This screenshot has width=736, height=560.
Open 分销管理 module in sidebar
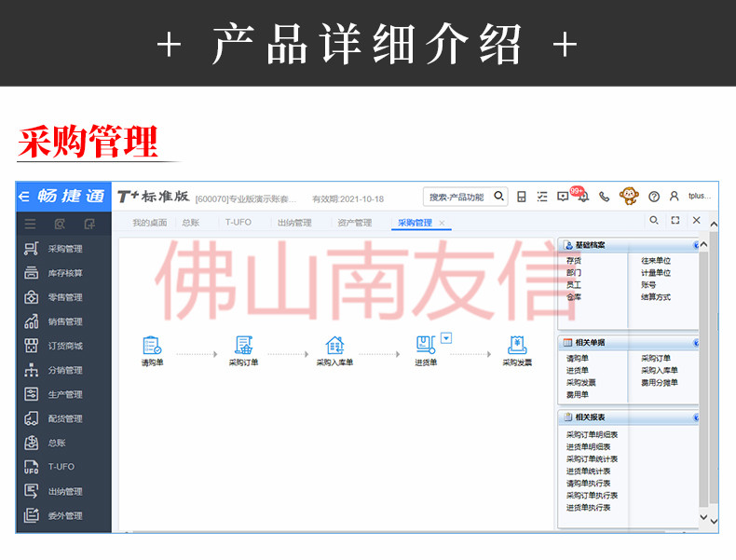pos(53,370)
